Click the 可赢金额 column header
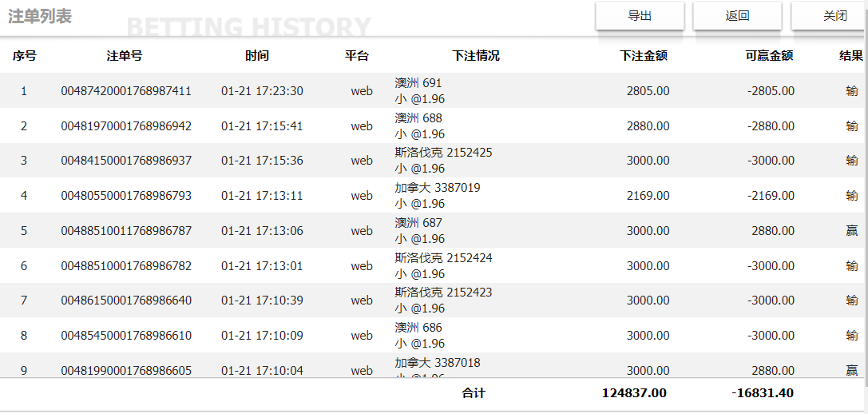The width and height of the screenshot is (868, 414). tap(769, 56)
